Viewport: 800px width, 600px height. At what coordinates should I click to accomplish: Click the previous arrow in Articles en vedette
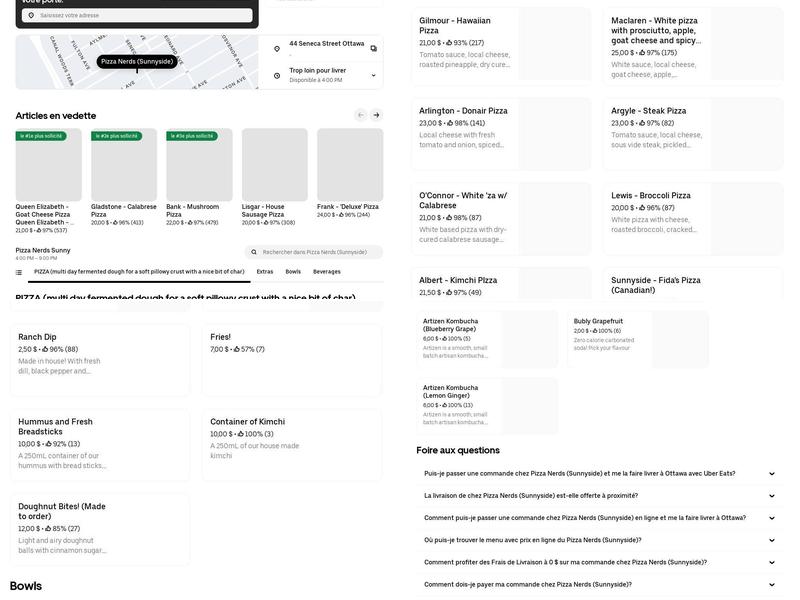pos(361,115)
